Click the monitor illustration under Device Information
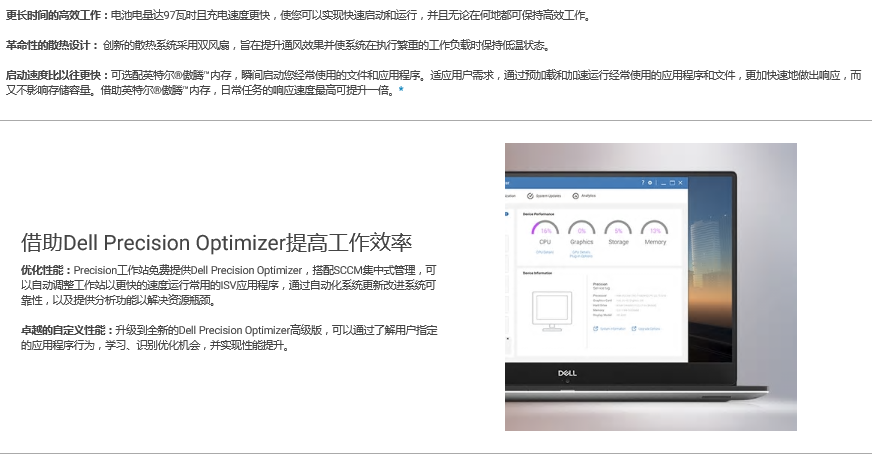The width and height of the screenshot is (872, 466). pyautogui.click(x=552, y=308)
